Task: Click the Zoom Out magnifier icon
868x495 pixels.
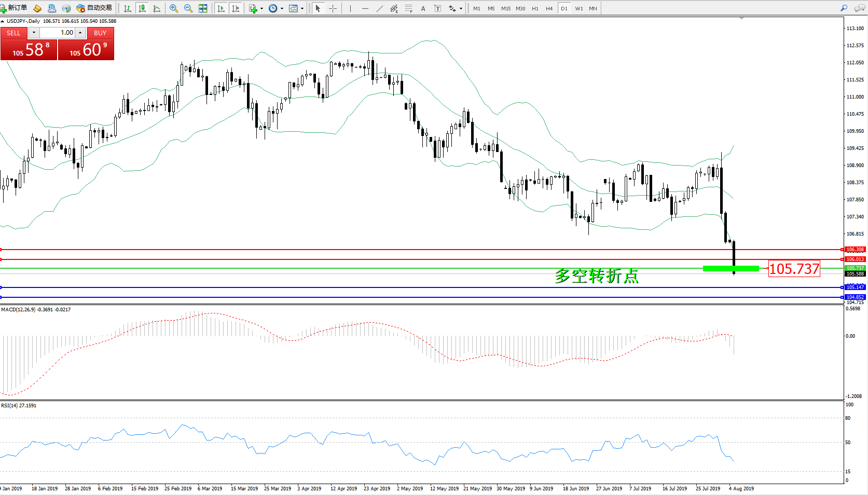Action: click(188, 8)
